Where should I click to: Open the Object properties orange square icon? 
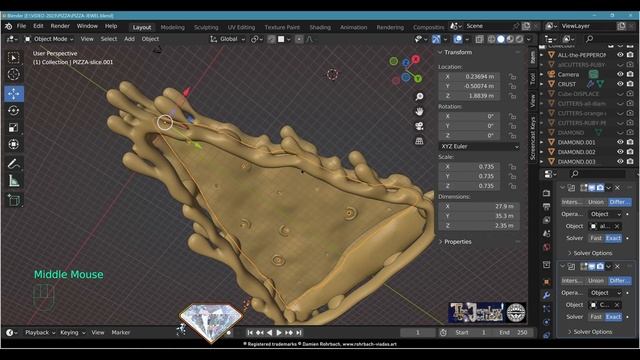547,282
